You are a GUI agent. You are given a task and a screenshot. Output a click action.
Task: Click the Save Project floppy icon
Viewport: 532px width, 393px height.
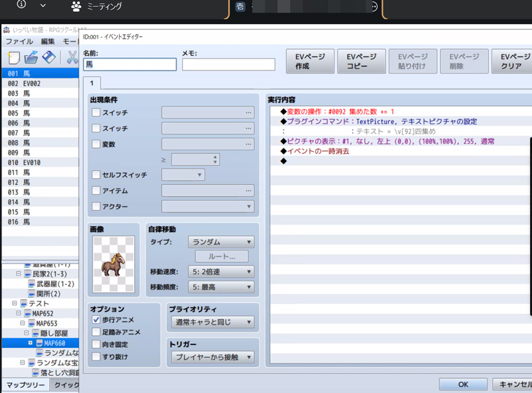(49, 58)
